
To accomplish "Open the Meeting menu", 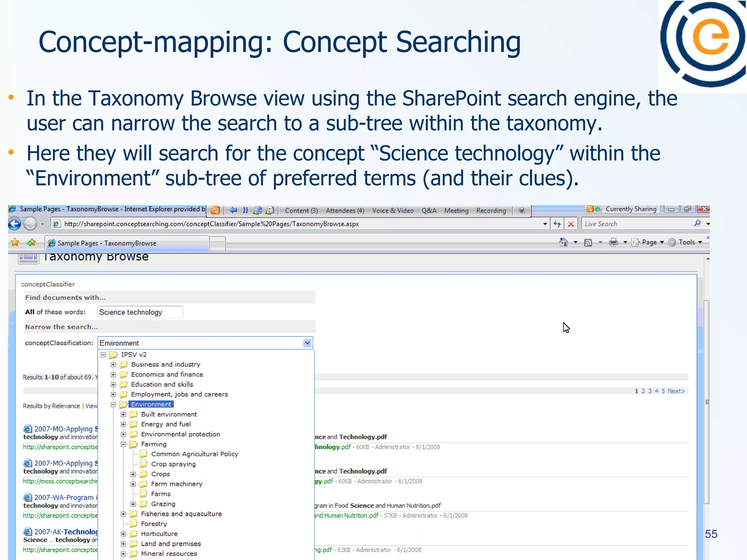I will pos(456,210).
